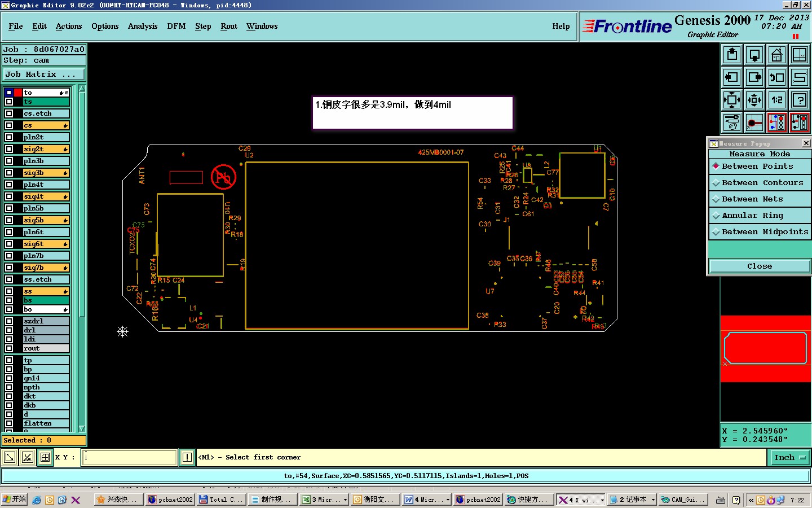Click the angle coordinate mode icon
This screenshot has height=508, width=812.
coord(27,457)
